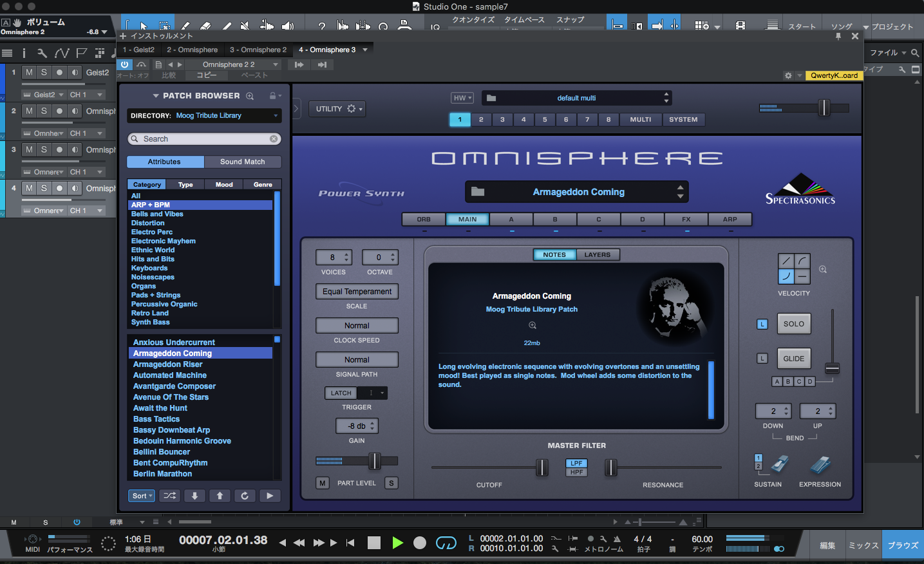This screenshot has height=564, width=924.
Task: Open the UTILITY menu dropdown
Action: pos(339,109)
